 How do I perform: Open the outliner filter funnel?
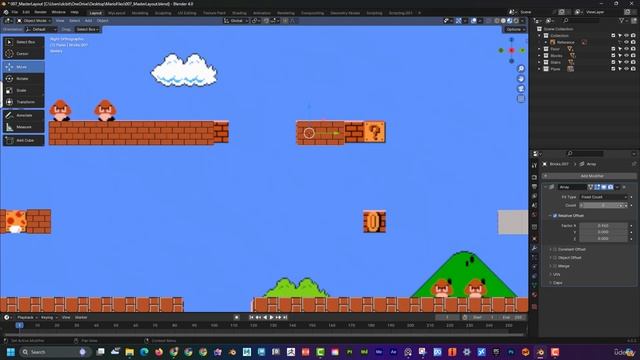coord(622,20)
